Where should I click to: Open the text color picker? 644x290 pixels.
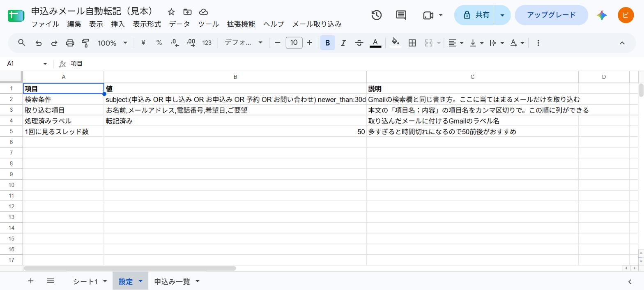click(x=375, y=43)
